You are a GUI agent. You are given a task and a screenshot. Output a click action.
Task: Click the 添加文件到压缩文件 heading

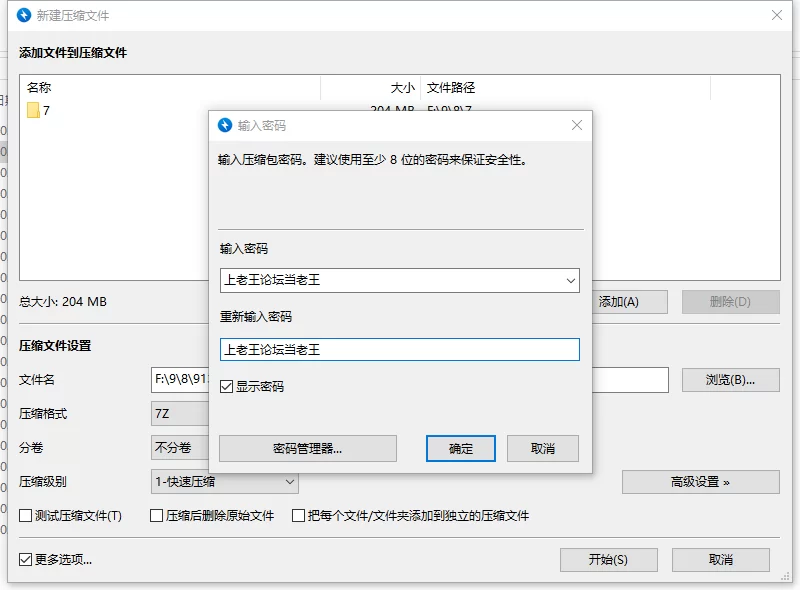(x=73, y=53)
